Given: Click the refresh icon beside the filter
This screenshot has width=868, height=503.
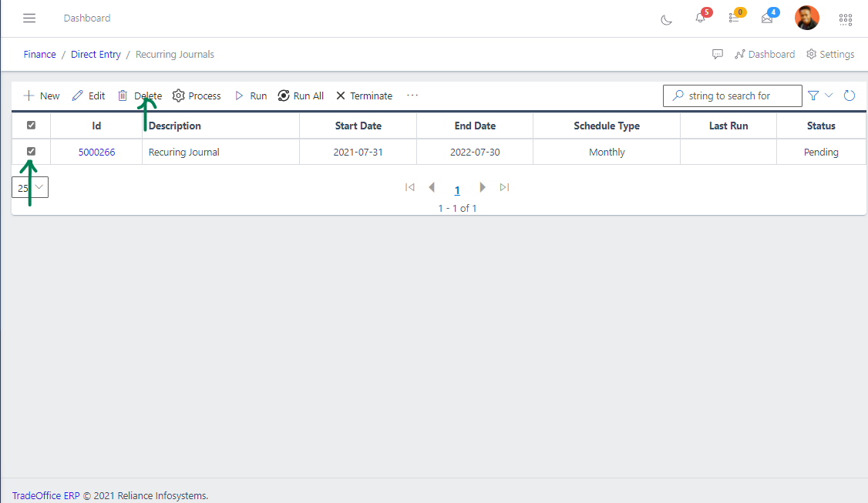Looking at the screenshot, I should click(849, 96).
